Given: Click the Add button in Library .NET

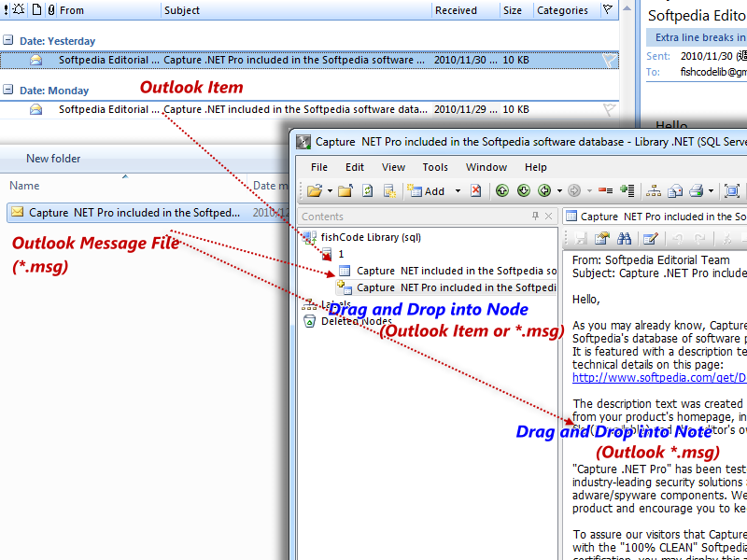Looking at the screenshot, I should coord(427,191).
